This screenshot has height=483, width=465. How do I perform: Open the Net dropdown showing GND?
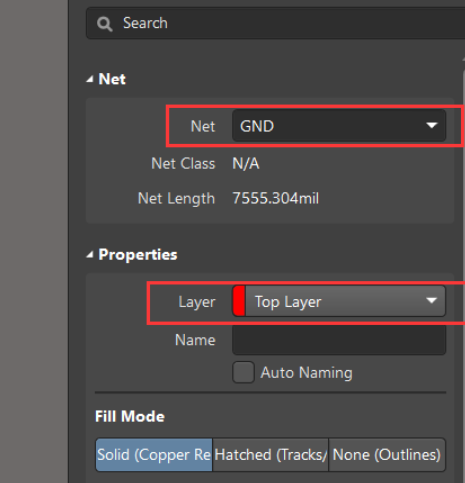[339, 126]
